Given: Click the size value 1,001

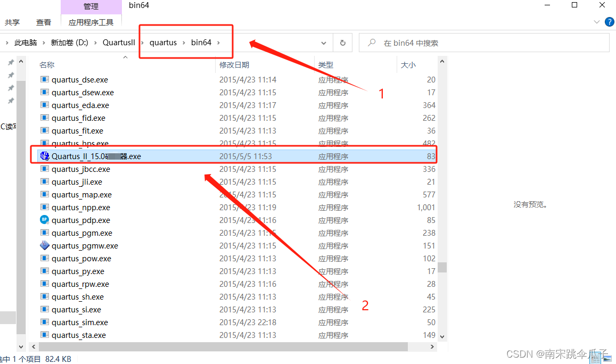Looking at the screenshot, I should (426, 208).
